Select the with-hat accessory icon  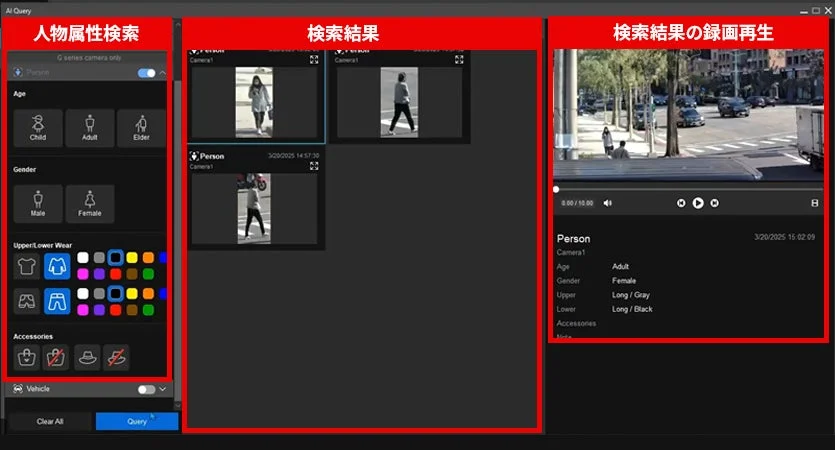pos(87,357)
